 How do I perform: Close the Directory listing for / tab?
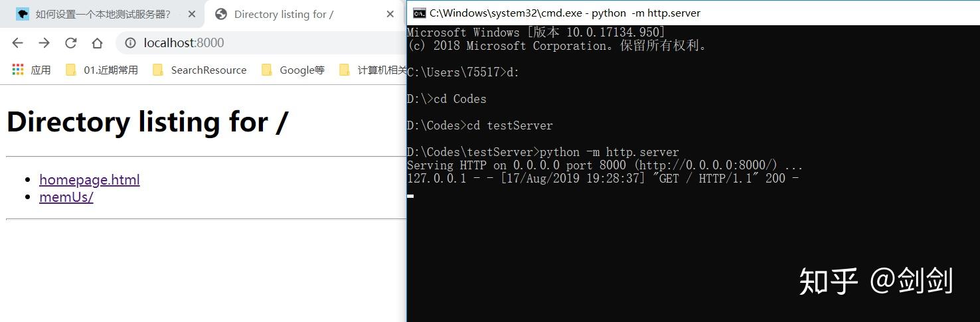point(390,14)
